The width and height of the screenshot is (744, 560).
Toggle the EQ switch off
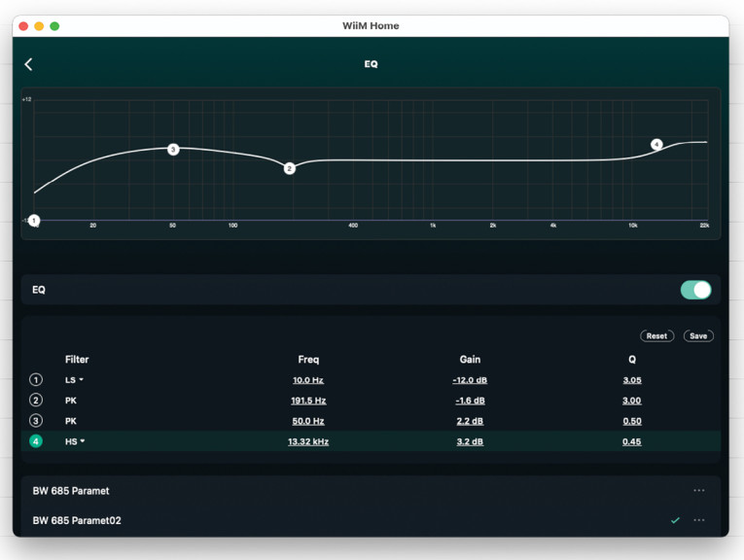695,290
